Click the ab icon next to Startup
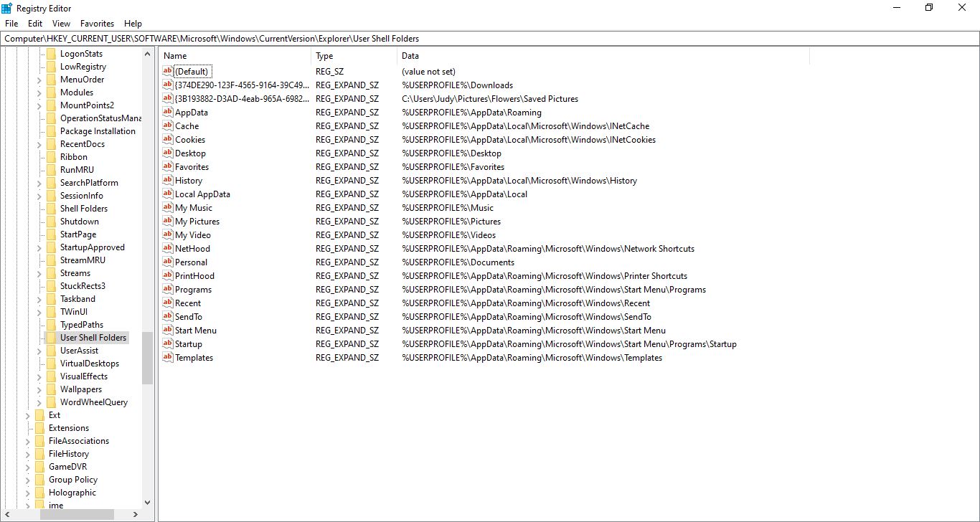980x522 pixels. point(167,343)
